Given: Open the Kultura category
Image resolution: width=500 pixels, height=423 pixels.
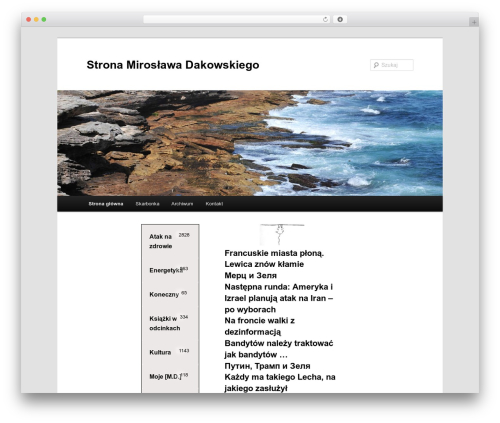Looking at the screenshot, I should click(x=160, y=352).
